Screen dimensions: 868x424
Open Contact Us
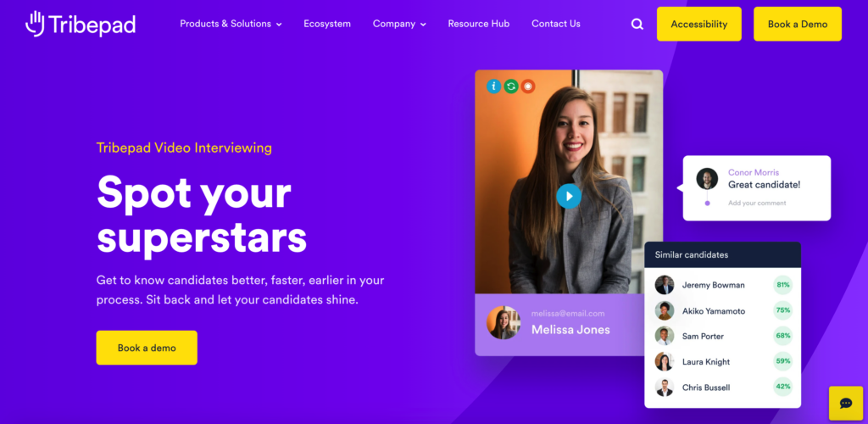coord(556,24)
